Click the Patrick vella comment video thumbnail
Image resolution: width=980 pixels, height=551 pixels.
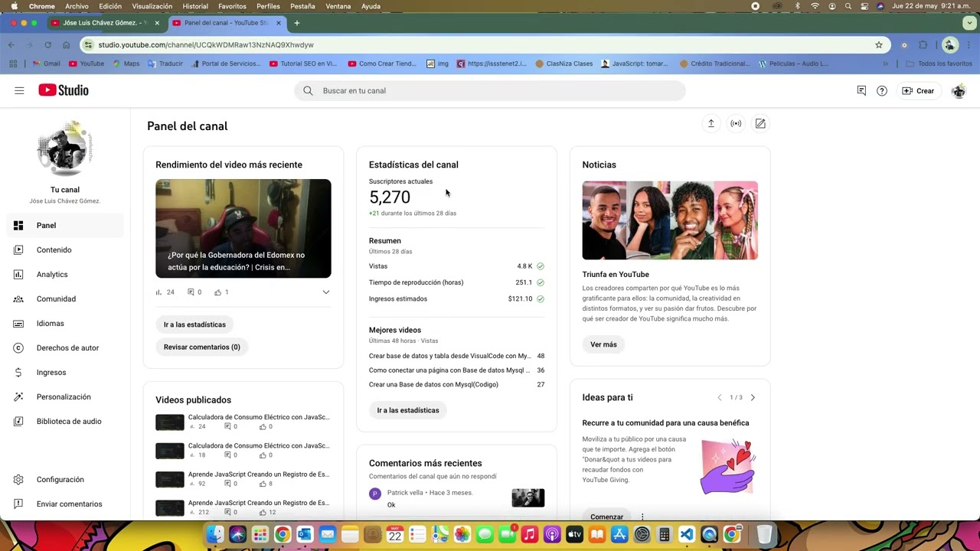click(x=528, y=497)
